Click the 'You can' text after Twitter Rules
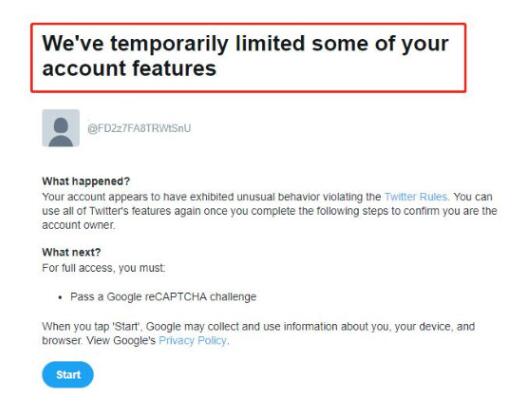Viewport: 525px width, 408px height. tap(473, 196)
